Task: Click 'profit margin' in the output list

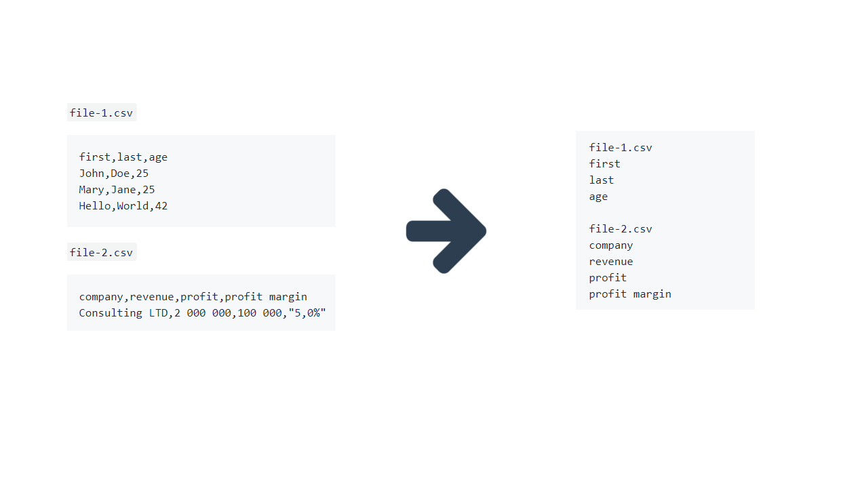Action: (630, 294)
